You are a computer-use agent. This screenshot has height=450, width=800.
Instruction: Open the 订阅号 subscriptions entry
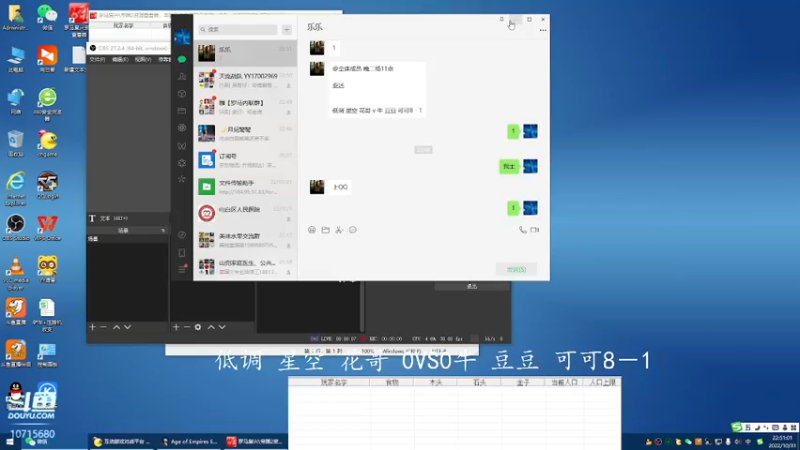pos(245,160)
